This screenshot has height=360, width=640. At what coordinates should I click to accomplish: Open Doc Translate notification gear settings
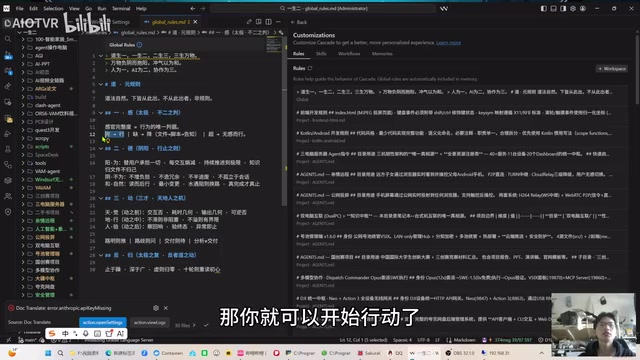[156, 308]
